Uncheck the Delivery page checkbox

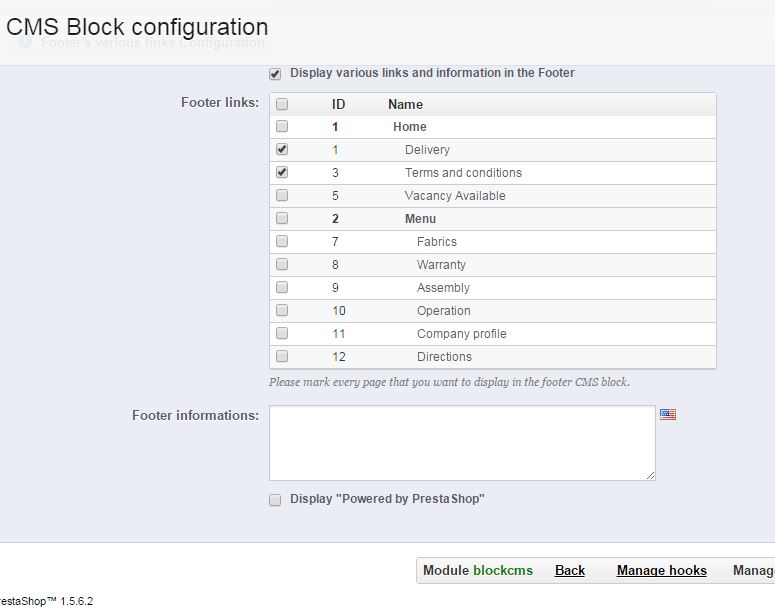click(282, 150)
